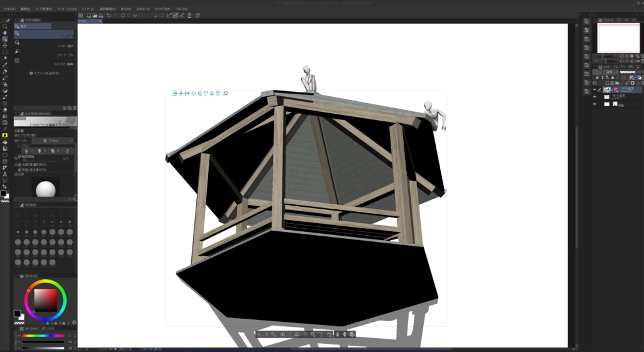Image resolution: width=644 pixels, height=352 pixels.
Task: Toggle the outline width checkbox
Action: coord(19,157)
